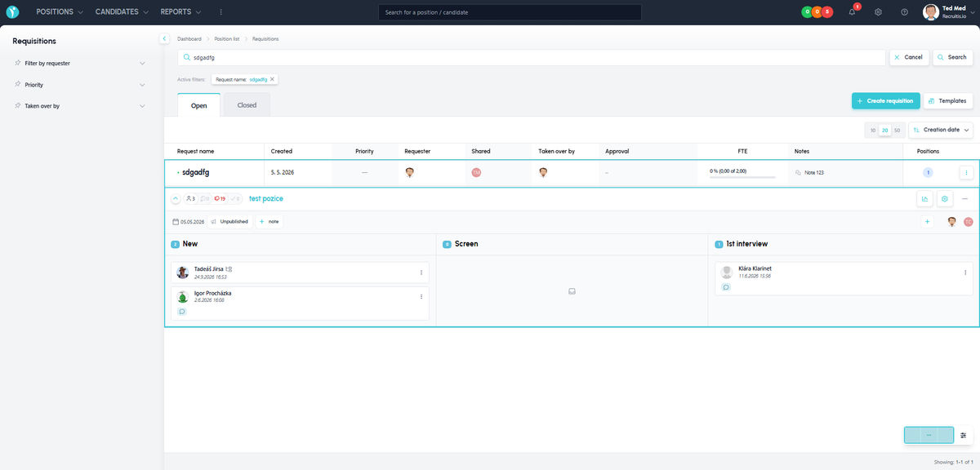
Task: Click the requisition search field containing sdgadfg
Action: [532, 57]
